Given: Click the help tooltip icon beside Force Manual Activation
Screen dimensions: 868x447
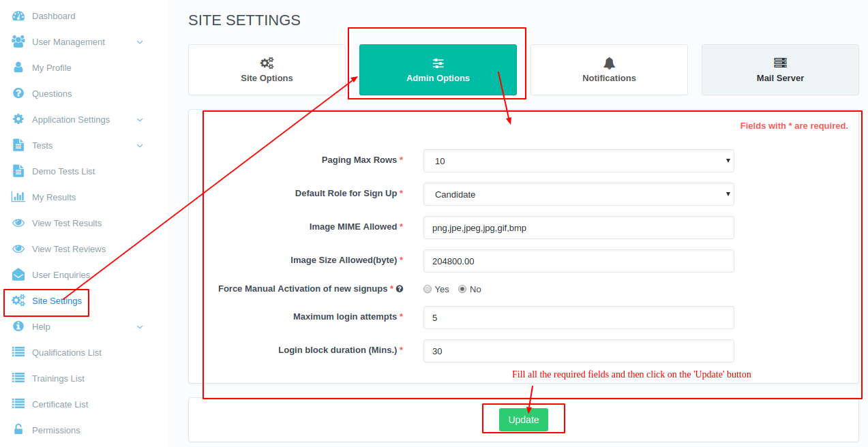Looking at the screenshot, I should click(x=400, y=289).
